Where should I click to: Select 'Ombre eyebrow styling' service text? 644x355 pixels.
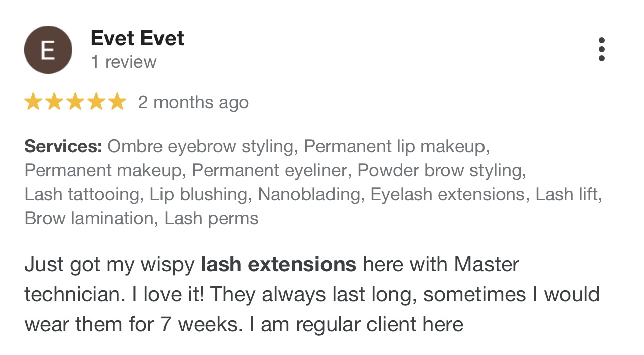point(200,147)
